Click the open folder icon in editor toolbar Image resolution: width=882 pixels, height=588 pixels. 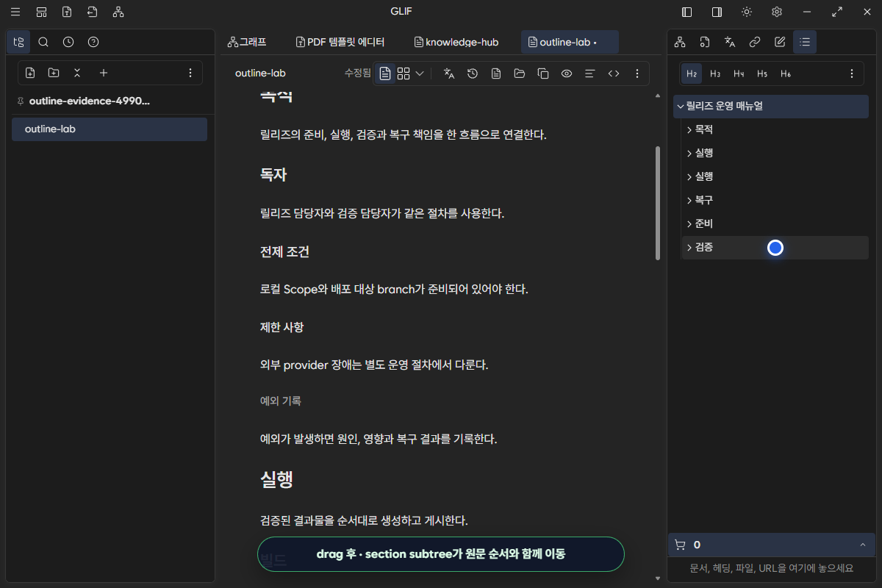pyautogui.click(x=520, y=73)
